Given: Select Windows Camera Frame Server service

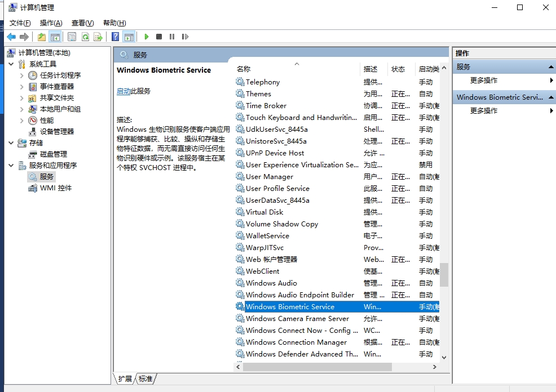Looking at the screenshot, I should point(337,319).
